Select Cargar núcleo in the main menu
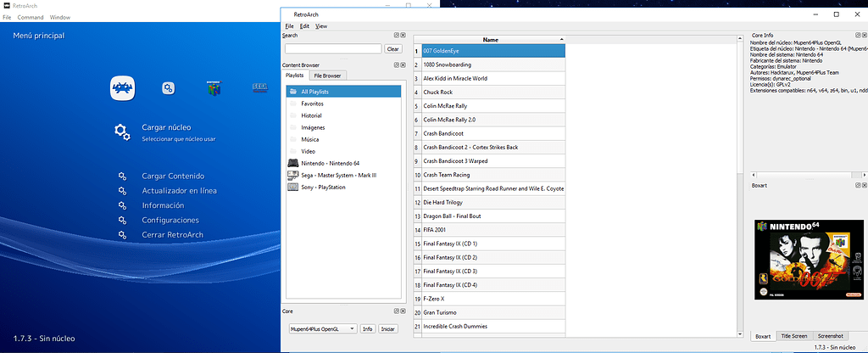The height and width of the screenshot is (353, 868). coord(166,127)
